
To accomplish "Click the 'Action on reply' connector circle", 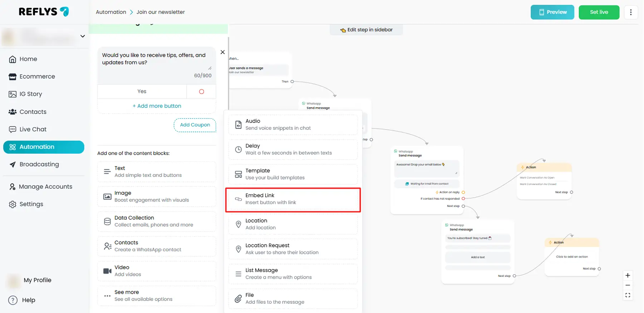I will click(463, 192).
